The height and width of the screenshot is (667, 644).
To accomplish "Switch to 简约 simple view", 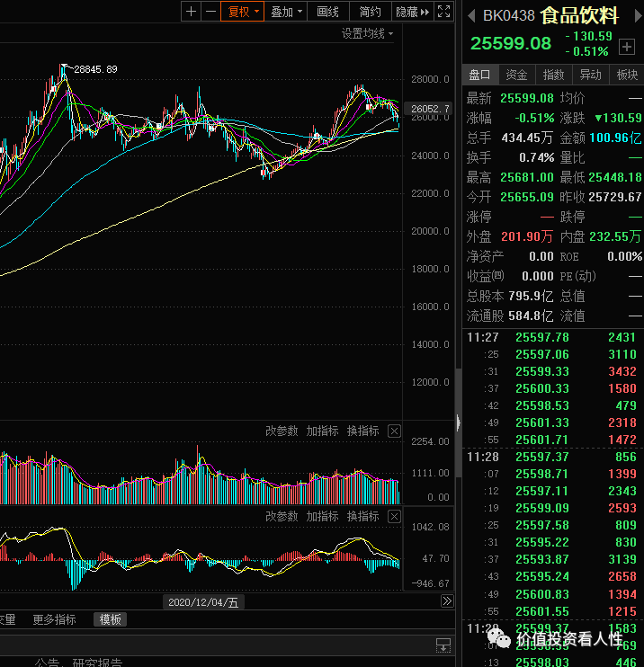I will tap(370, 12).
